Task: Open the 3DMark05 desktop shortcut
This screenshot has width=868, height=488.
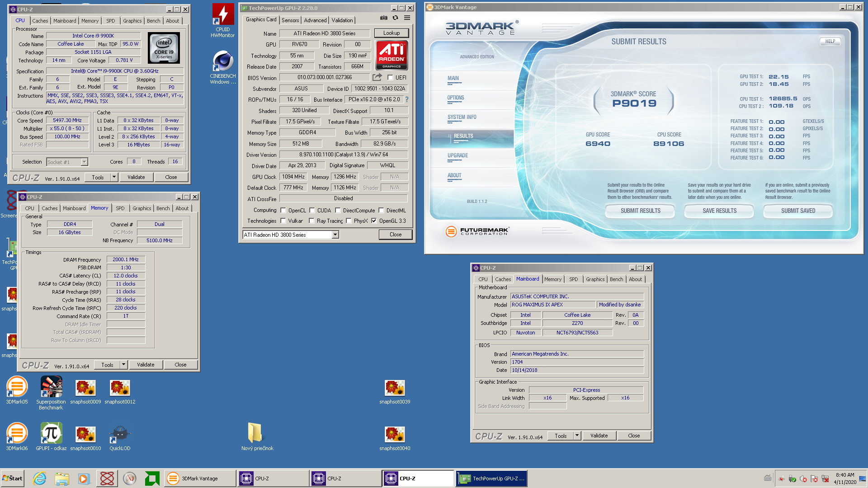Action: tap(17, 390)
